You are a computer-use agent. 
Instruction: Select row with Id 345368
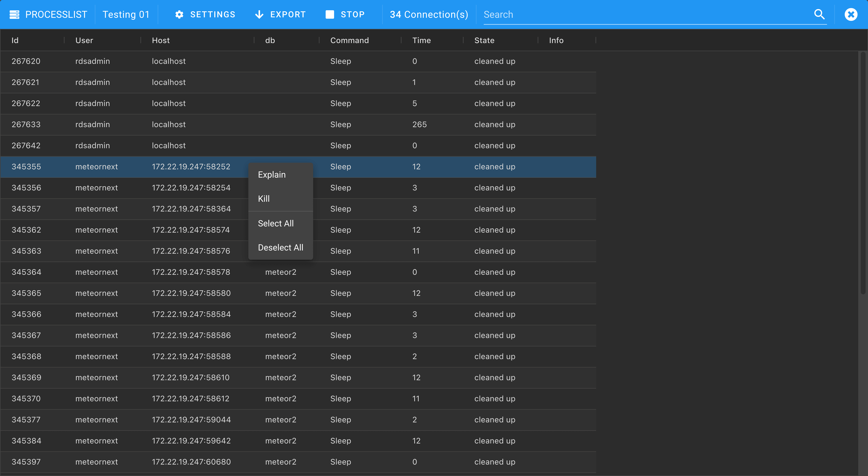coord(298,356)
